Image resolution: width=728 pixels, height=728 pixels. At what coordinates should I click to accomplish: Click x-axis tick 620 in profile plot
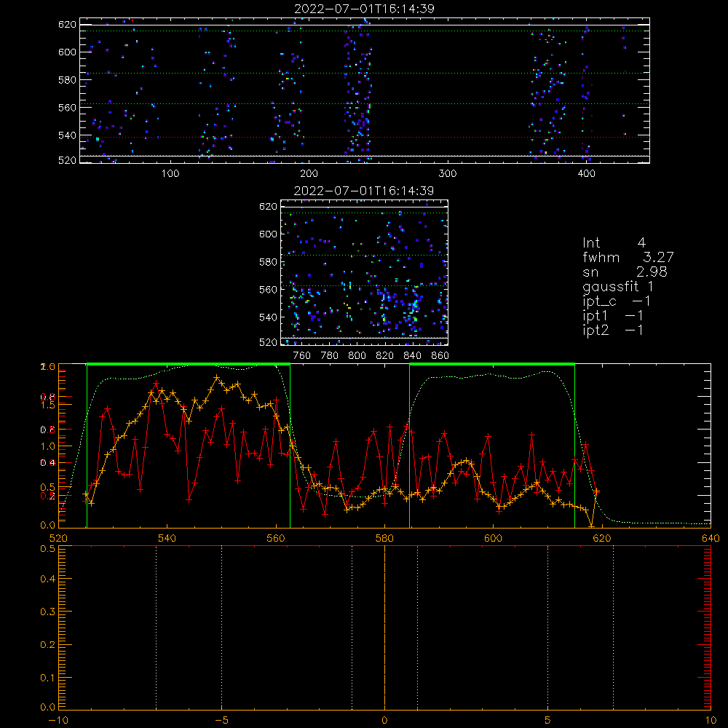602,538
